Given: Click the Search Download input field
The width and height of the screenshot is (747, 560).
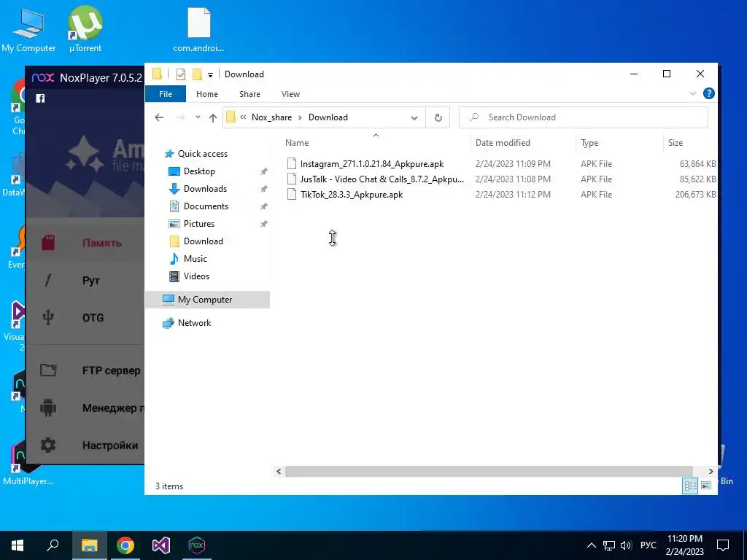Looking at the screenshot, I should click(x=583, y=117).
